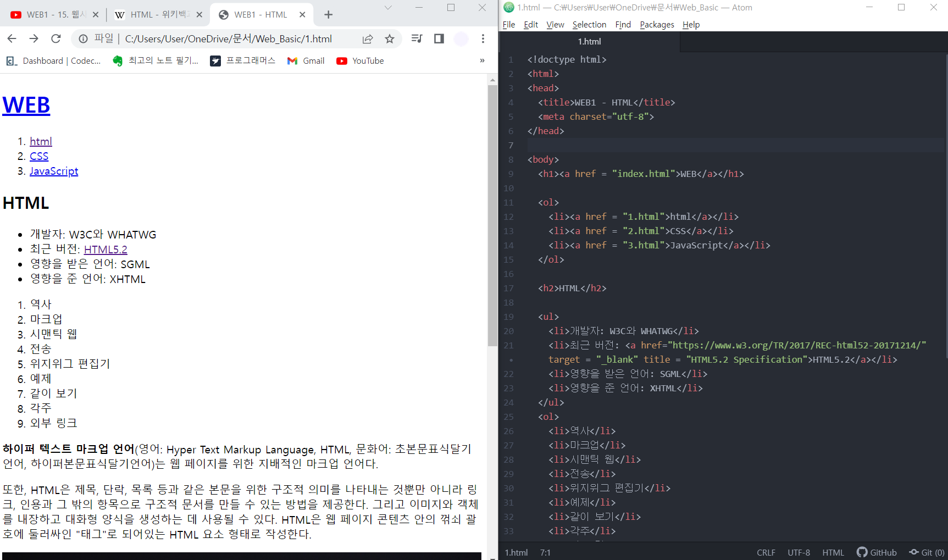Open Gmail bookmark
The image size is (948, 560).
point(306,61)
